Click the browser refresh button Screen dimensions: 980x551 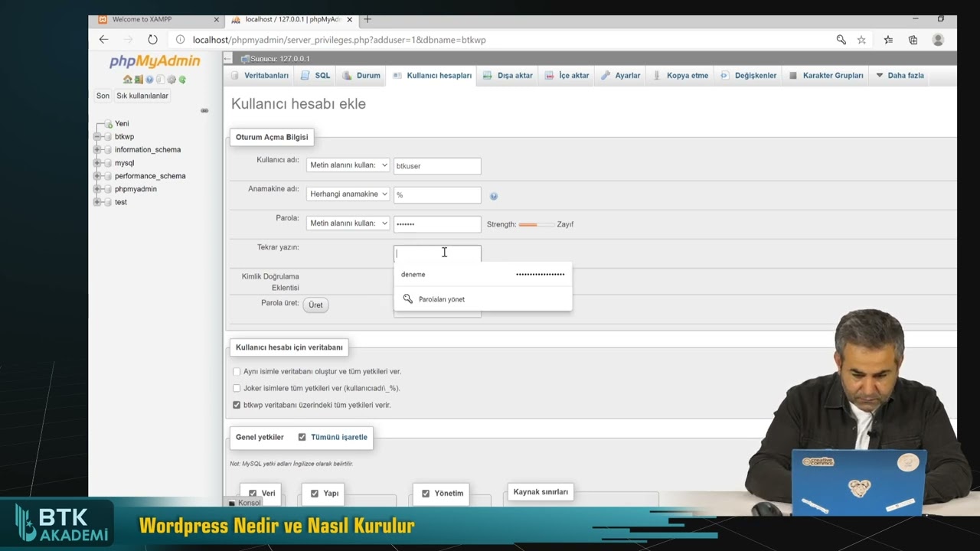click(x=152, y=40)
